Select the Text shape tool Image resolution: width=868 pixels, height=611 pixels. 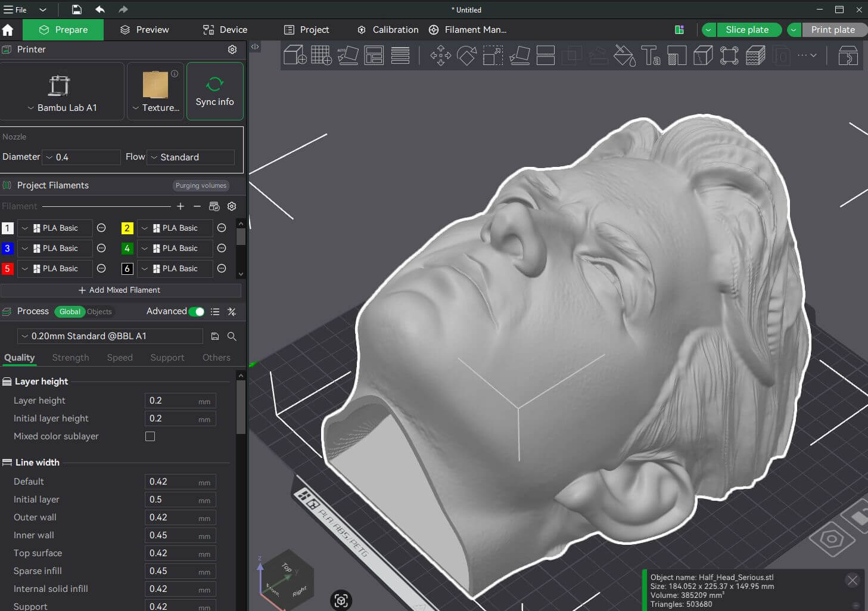point(651,55)
